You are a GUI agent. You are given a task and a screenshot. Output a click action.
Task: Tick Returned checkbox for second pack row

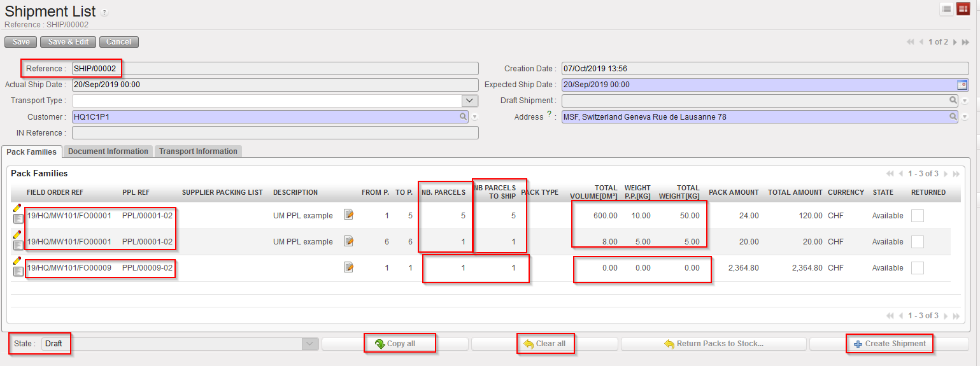pos(918,242)
